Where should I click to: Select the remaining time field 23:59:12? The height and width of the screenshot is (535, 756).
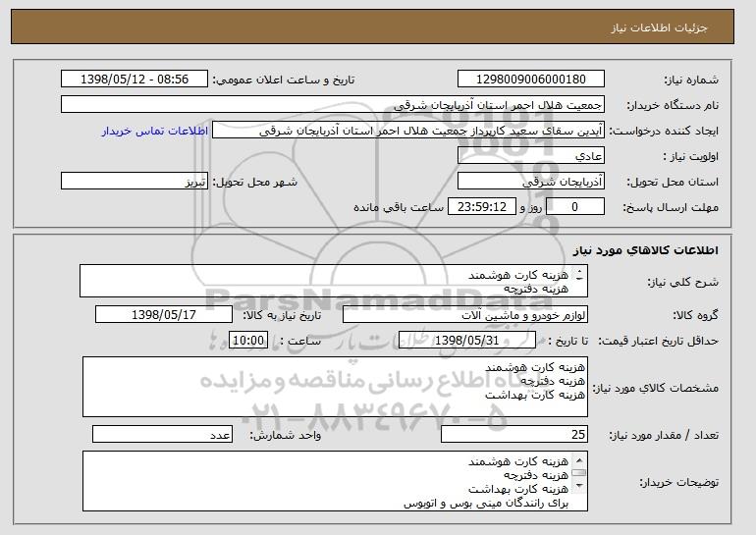coord(482,207)
